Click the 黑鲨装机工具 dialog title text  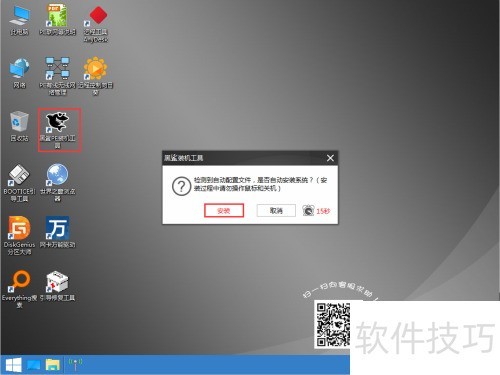pyautogui.click(x=183, y=158)
